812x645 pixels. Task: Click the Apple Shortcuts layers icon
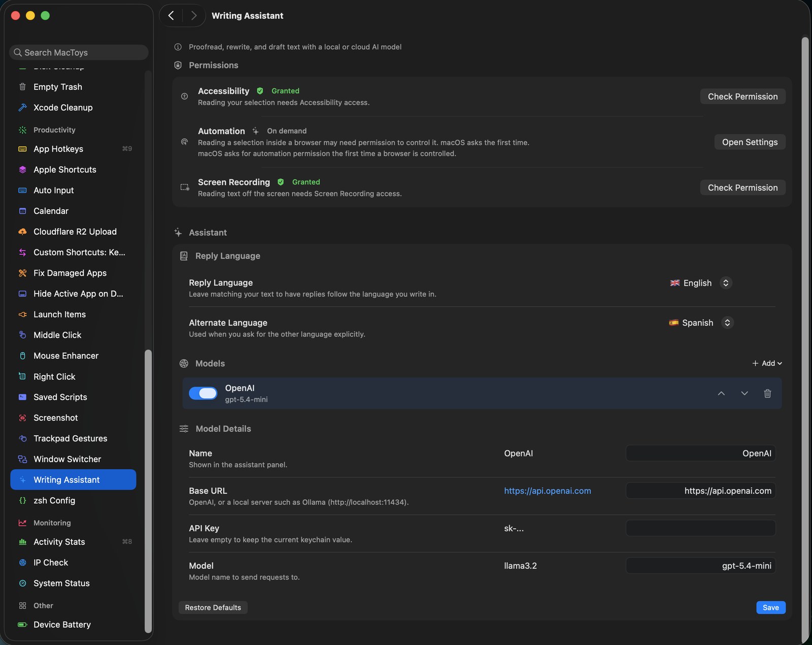[x=22, y=170]
